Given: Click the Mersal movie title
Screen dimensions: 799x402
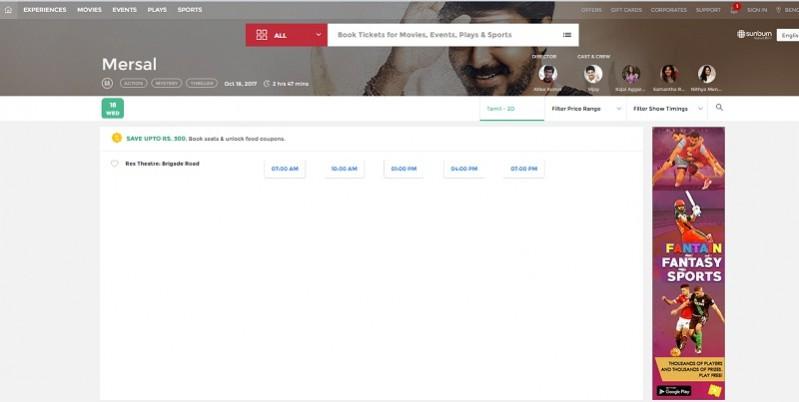Looking at the screenshot, I should [129, 64].
